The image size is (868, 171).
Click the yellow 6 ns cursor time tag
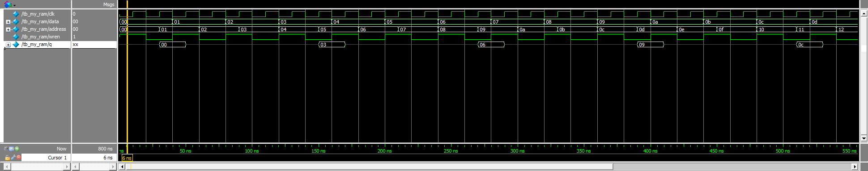tap(127, 158)
